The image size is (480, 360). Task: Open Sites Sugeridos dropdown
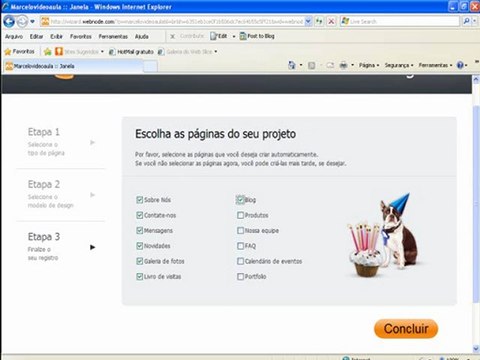79,52
